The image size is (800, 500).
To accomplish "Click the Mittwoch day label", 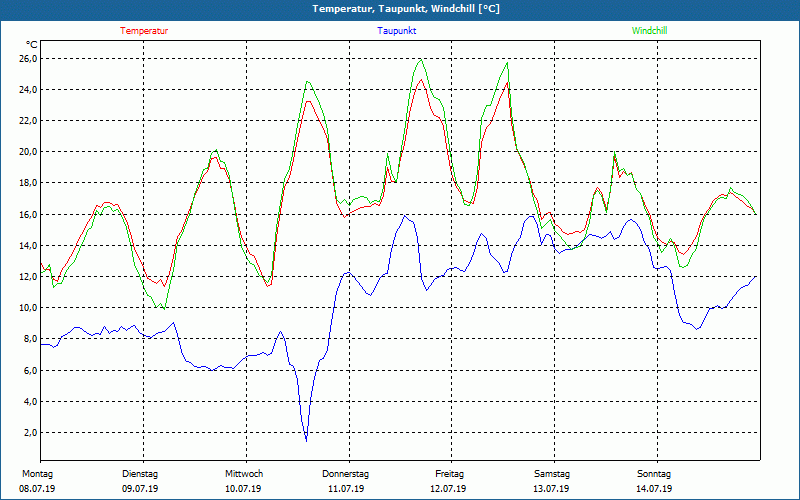I will (x=244, y=474).
